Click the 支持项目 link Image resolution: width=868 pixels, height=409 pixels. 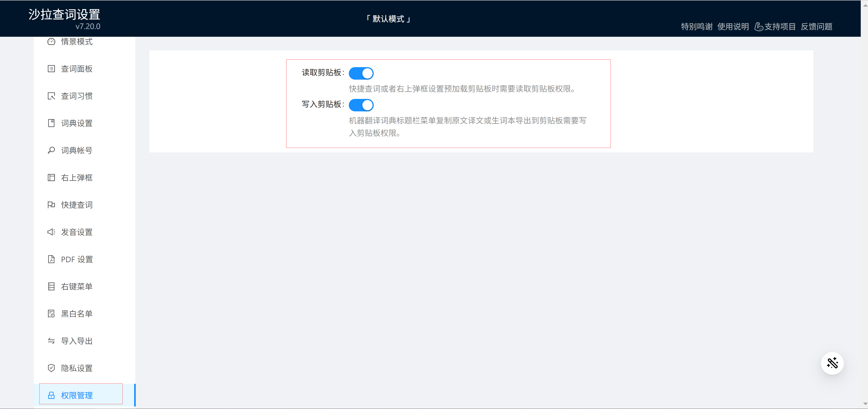click(x=775, y=27)
